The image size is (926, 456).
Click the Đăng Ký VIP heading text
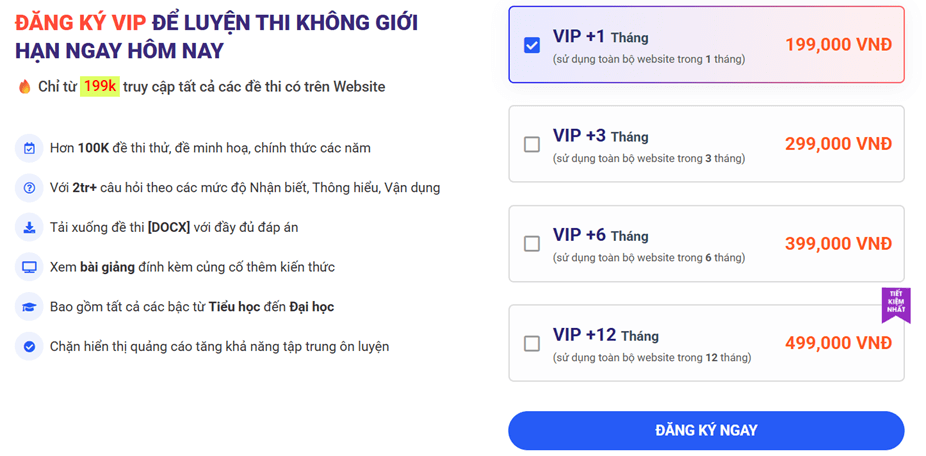pos(80,23)
